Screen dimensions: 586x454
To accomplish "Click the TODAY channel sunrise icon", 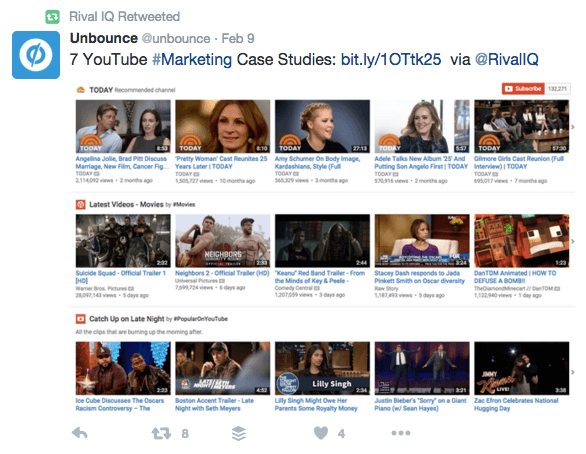I will coord(80,90).
